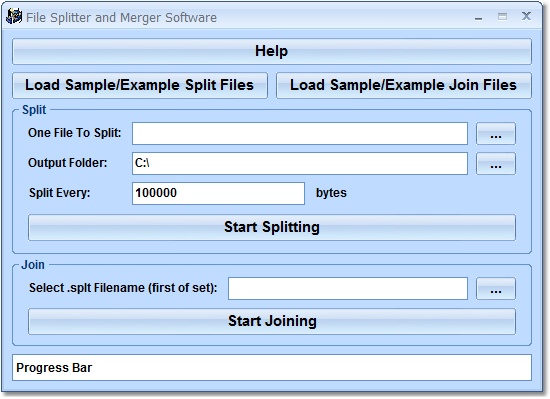This screenshot has height=399, width=550.
Task: Maximize the File Splitter window
Action: tap(502, 16)
